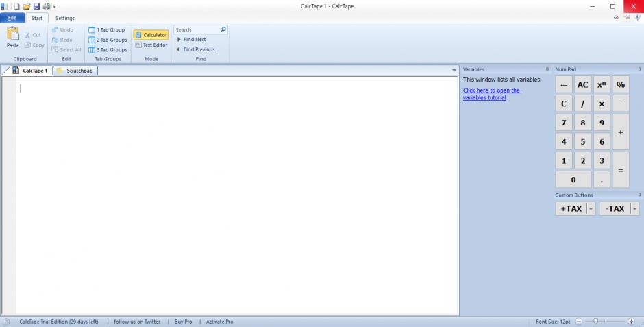Open the File menu
This screenshot has width=644, height=327.
(12, 18)
